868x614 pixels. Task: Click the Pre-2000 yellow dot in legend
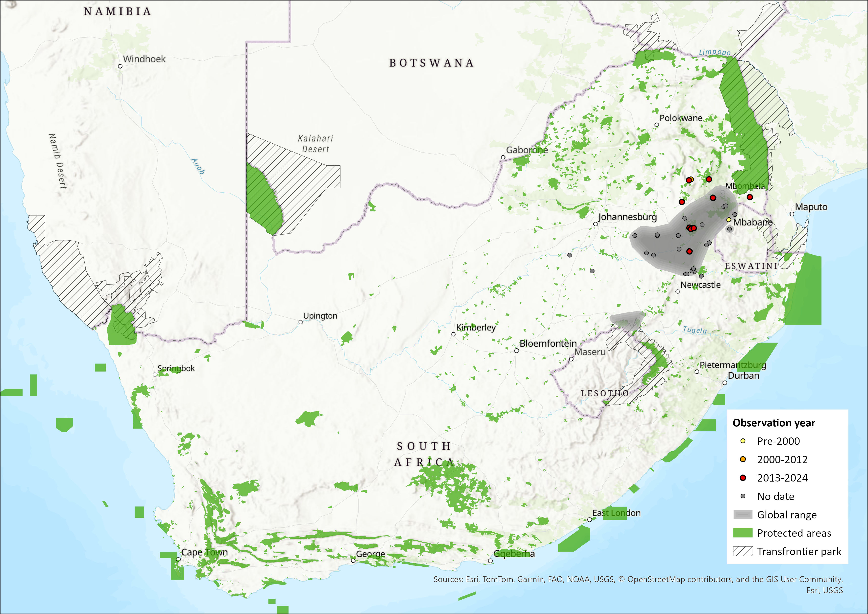click(743, 441)
